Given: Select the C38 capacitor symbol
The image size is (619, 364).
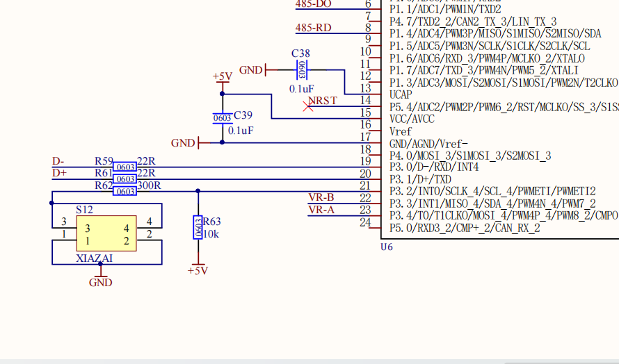Looking at the screenshot, I should (302, 69).
